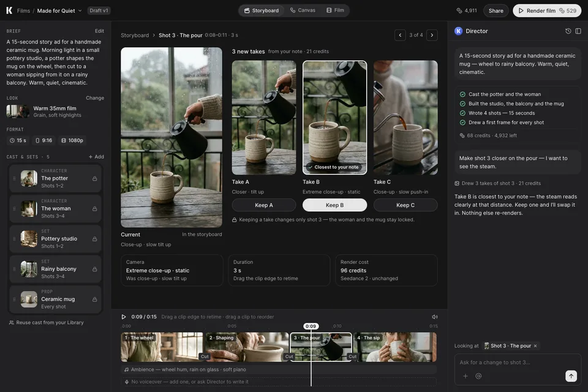This screenshot has width=588, height=392.
Task: Go to the next shot
Action: point(432,36)
